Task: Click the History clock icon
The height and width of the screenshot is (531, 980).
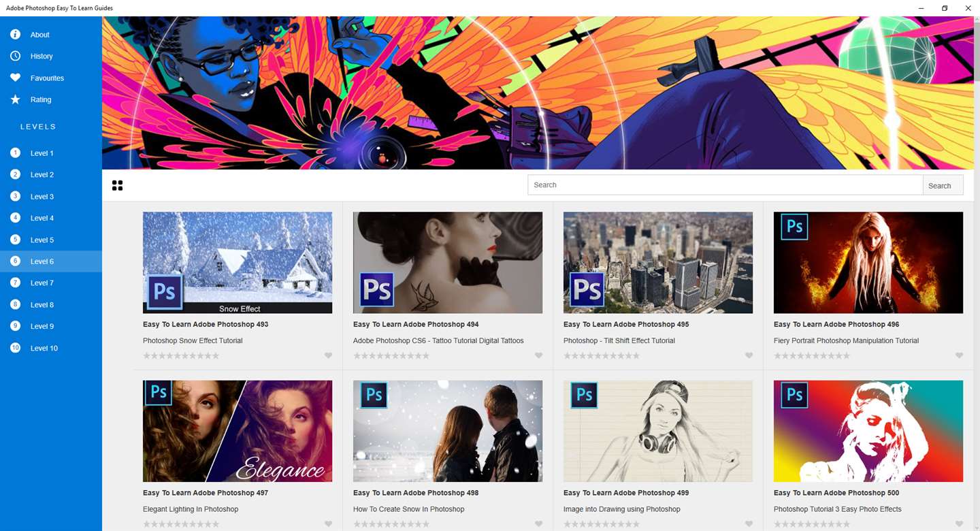Action: (x=15, y=56)
